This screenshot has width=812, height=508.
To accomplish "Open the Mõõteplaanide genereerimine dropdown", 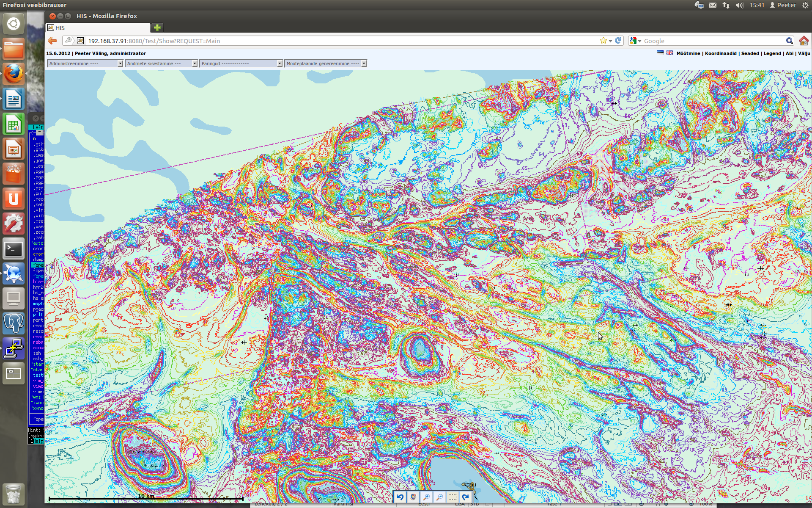I will click(325, 63).
